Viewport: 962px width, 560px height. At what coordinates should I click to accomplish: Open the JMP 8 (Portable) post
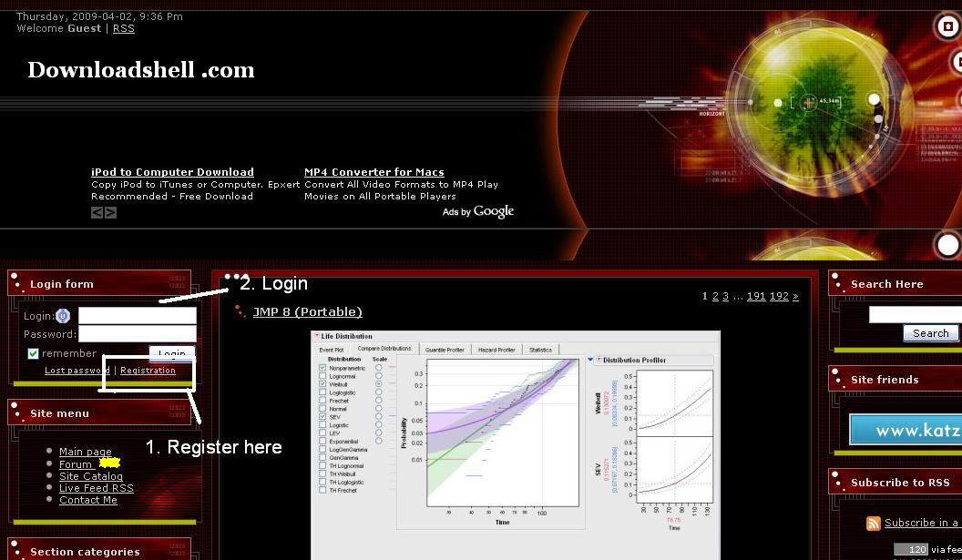(x=307, y=312)
